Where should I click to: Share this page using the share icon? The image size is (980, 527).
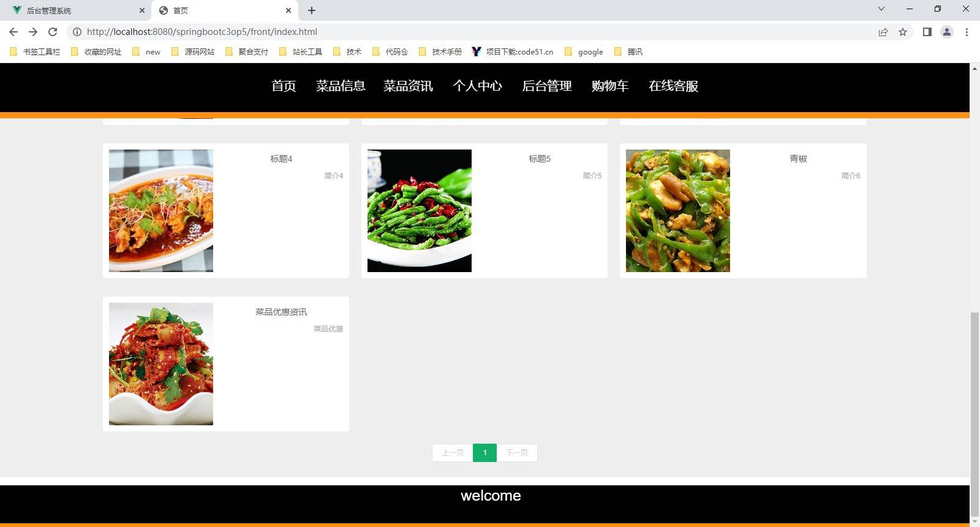pyautogui.click(x=883, y=32)
